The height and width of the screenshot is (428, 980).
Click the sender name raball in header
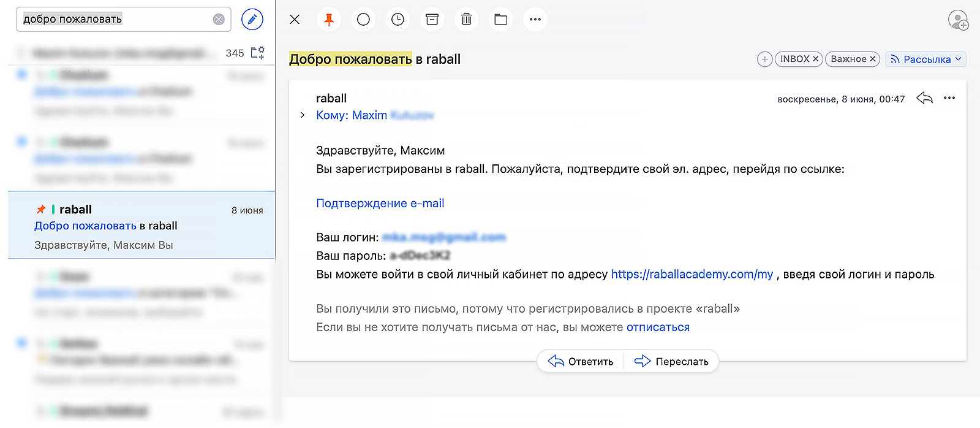[331, 98]
